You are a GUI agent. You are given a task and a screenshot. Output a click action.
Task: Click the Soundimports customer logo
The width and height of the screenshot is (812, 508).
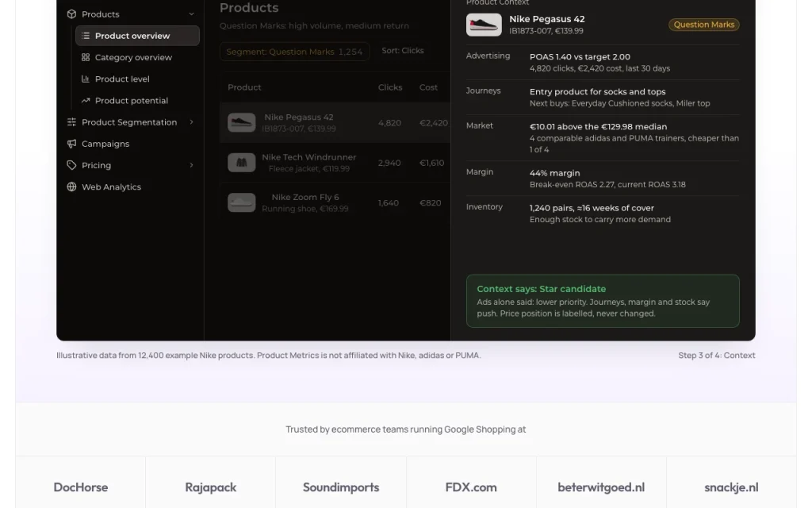pyautogui.click(x=341, y=487)
